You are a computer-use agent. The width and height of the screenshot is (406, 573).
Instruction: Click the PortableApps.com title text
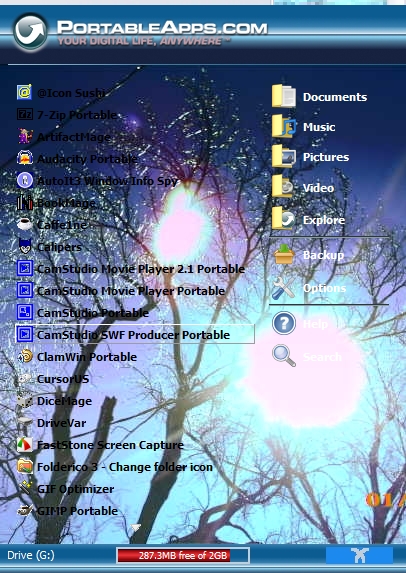coord(162,28)
